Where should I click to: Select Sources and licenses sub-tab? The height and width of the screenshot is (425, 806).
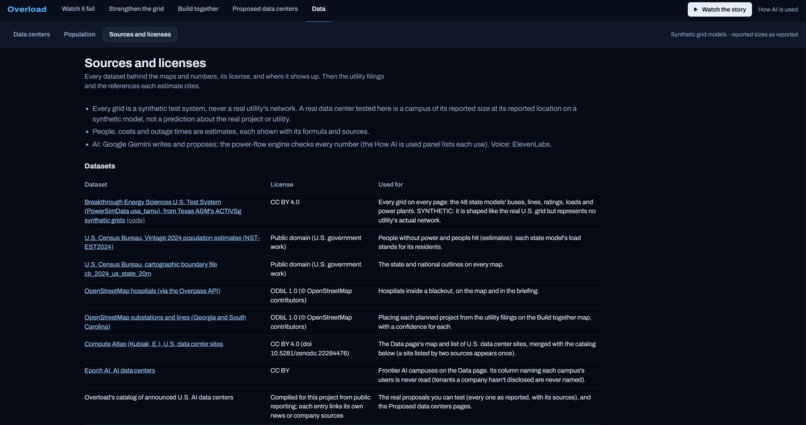(140, 34)
